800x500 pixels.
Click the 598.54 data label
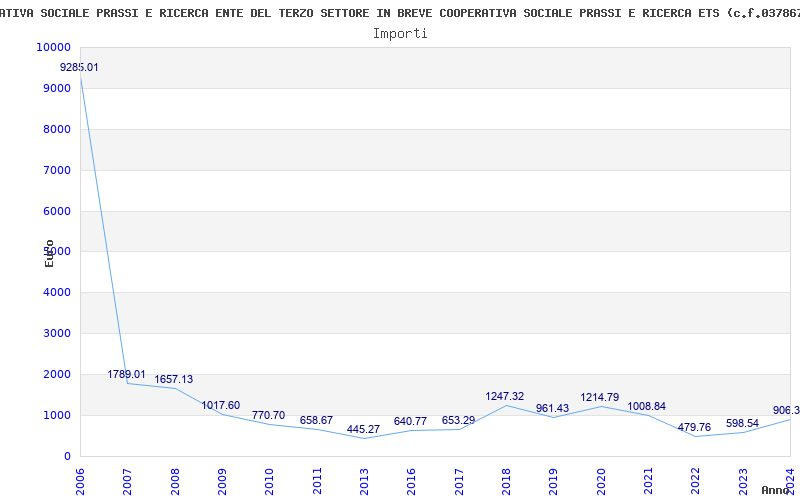[742, 423]
